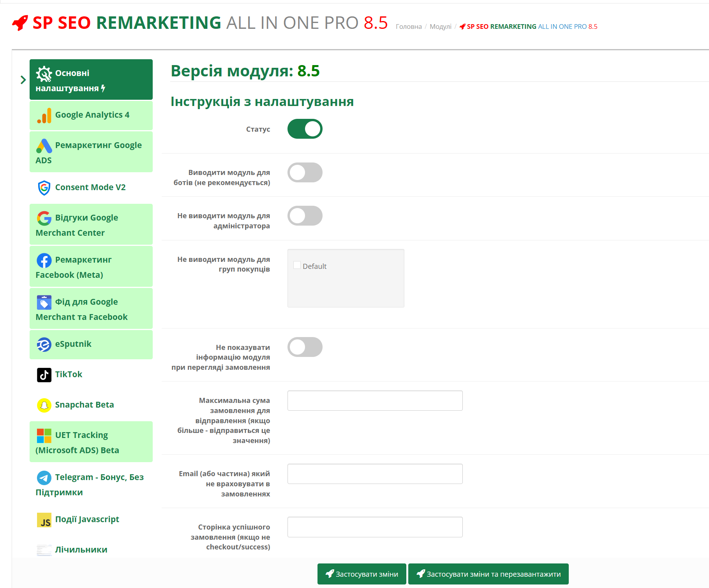Expand the sidebar chevron arrow
This screenshot has width=709, height=588.
[x=23, y=80]
